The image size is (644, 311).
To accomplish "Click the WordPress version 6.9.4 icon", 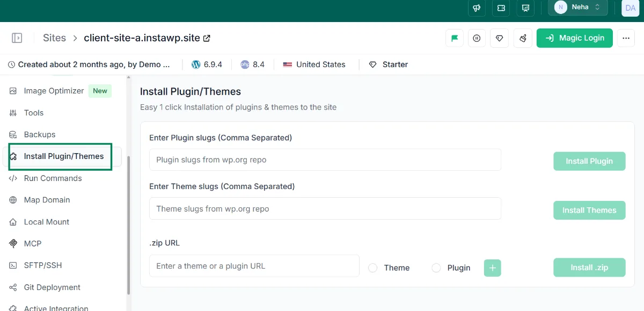I will 195,64.
